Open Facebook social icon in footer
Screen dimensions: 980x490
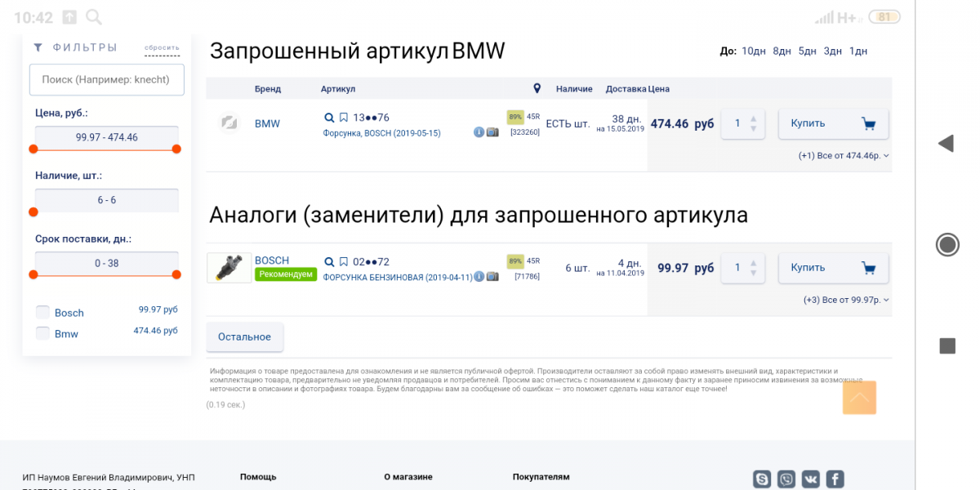[835, 479]
